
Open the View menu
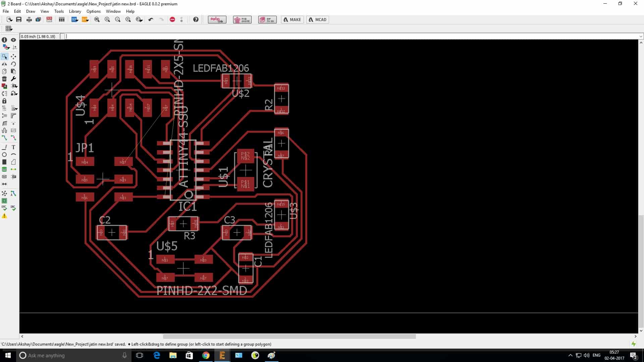tap(45, 11)
